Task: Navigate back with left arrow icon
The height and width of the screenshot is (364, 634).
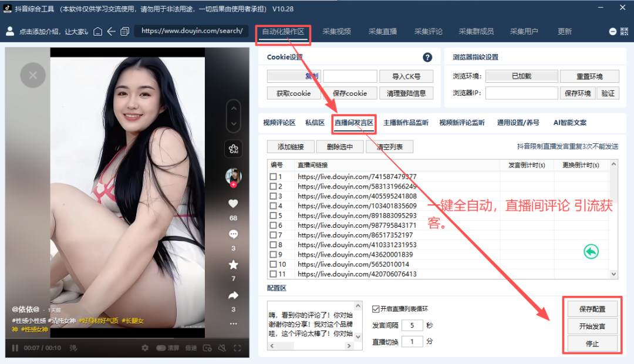Action: coord(111,31)
